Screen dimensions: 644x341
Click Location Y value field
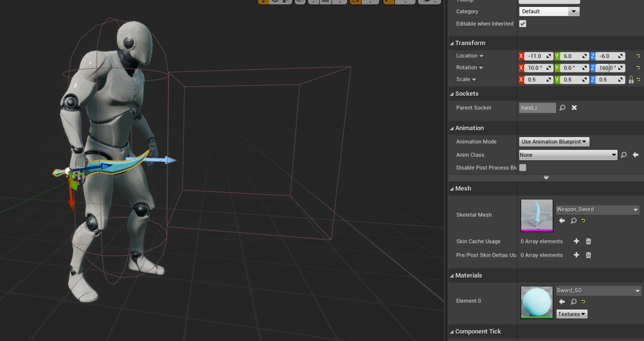tap(574, 56)
